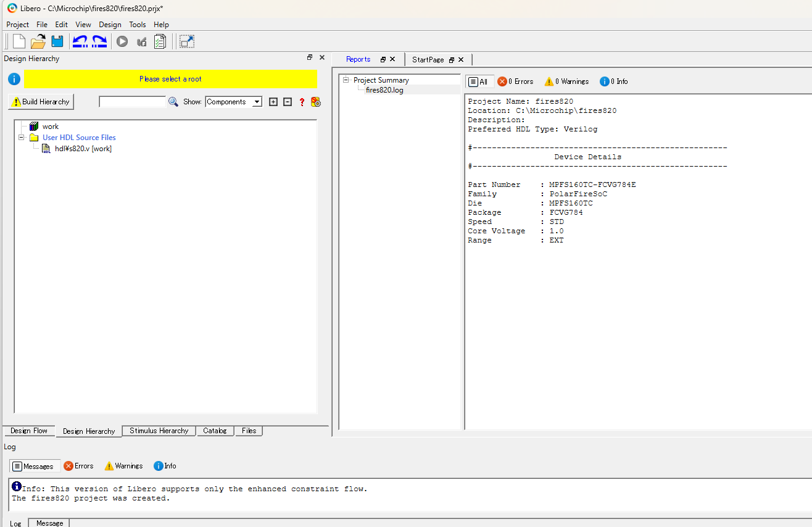The width and height of the screenshot is (812, 527).
Task: Select the work library tree item
Action: click(51, 126)
